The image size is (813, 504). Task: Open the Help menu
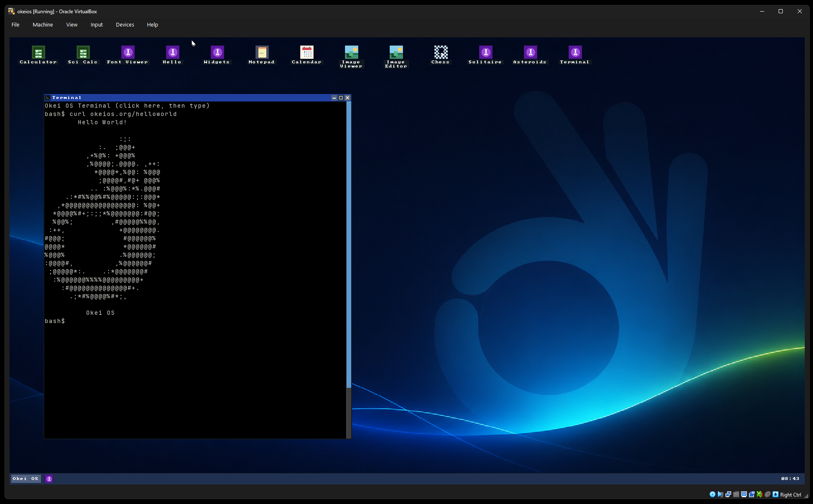click(152, 25)
